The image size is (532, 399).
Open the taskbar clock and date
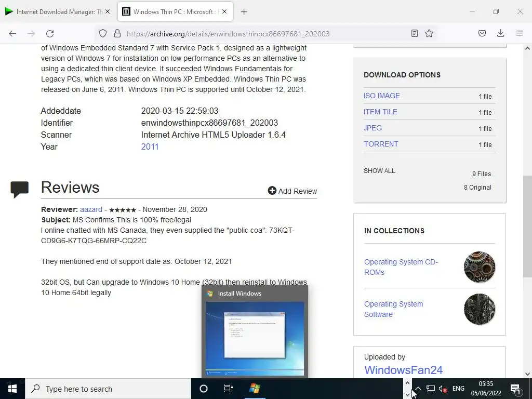point(486,389)
